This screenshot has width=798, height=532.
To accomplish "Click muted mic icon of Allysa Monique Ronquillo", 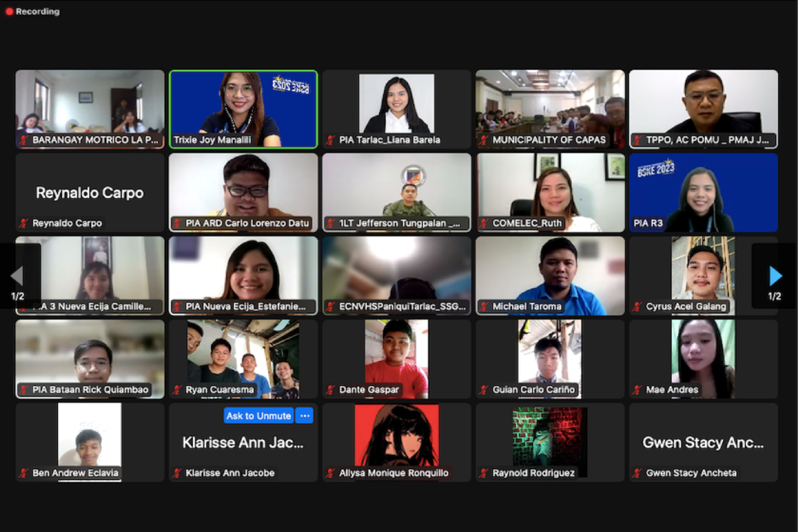I will (x=330, y=473).
